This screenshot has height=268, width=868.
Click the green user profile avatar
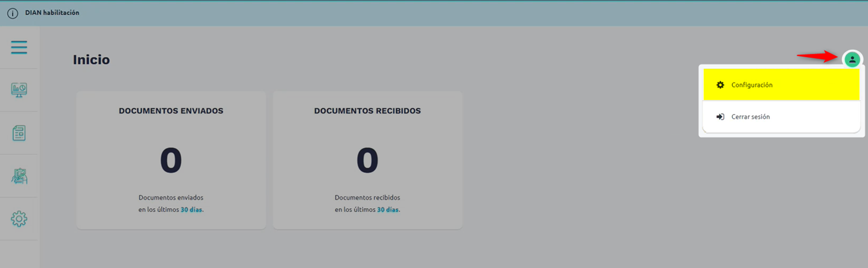852,59
